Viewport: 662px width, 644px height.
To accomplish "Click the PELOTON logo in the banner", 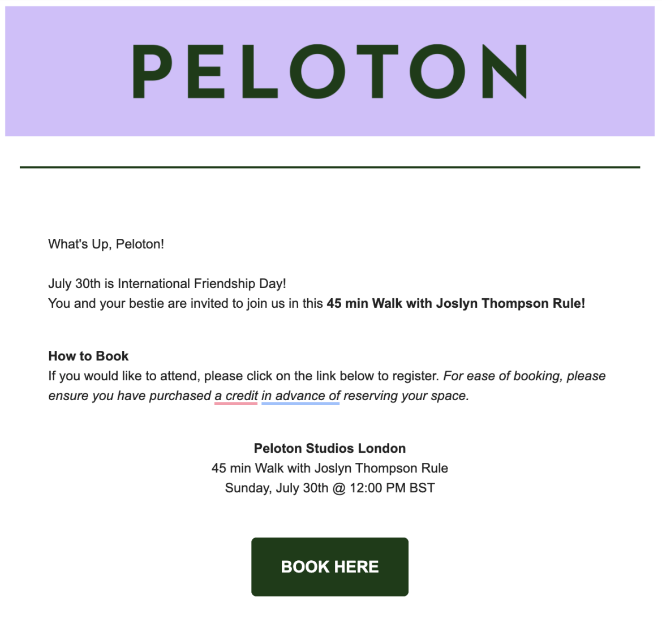I will click(330, 71).
